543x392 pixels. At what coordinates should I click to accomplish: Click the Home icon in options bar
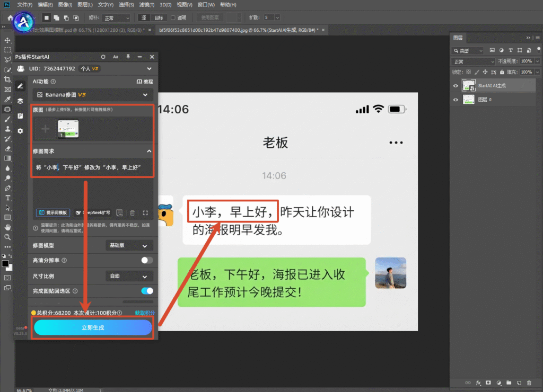(x=10, y=17)
